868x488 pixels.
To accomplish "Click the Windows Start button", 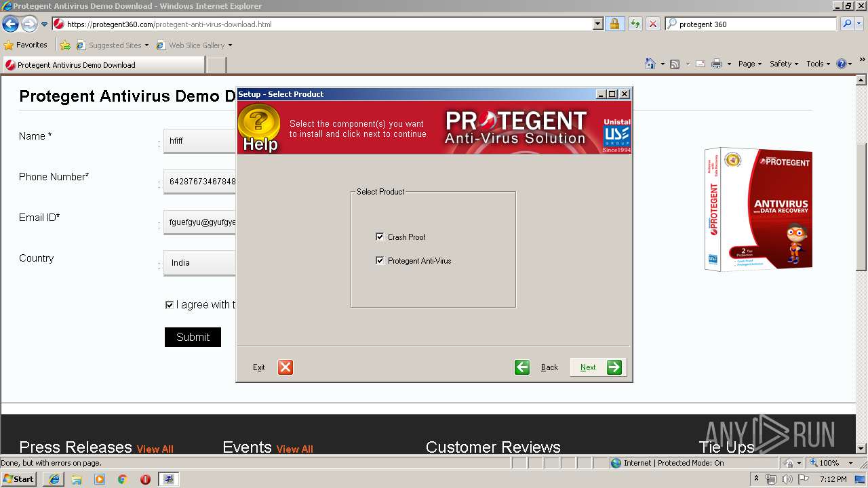I will 19,479.
